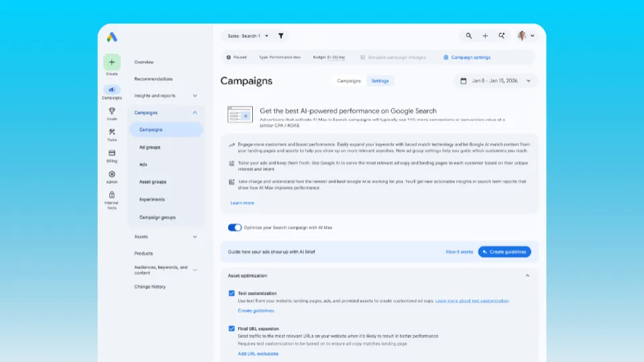Open the user profile avatar

tap(522, 36)
